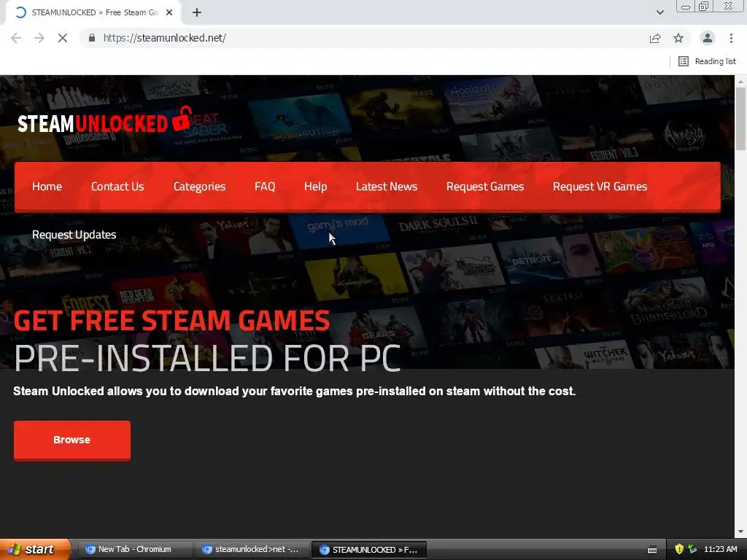Viewport: 747px width, 560px height.
Task: Click the scrollbar down arrow
Action: 740,532
